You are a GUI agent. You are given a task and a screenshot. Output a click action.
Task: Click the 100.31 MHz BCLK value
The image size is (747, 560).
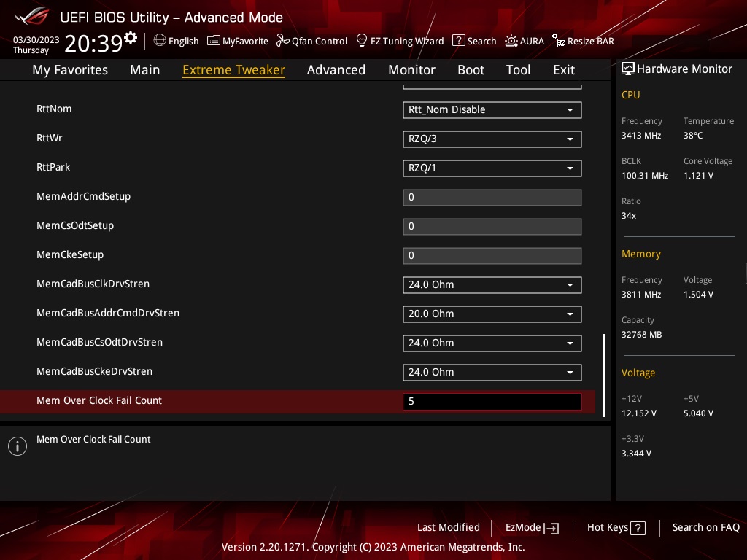(645, 176)
